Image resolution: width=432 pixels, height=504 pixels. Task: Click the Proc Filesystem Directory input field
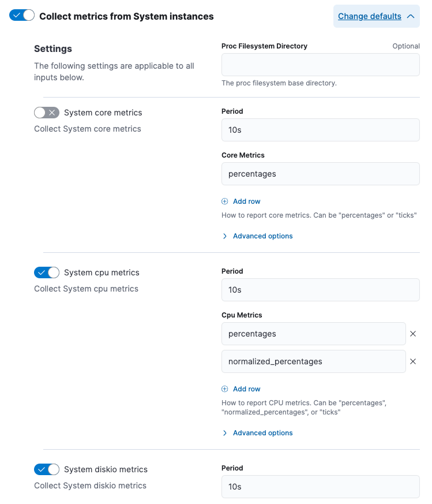(320, 65)
